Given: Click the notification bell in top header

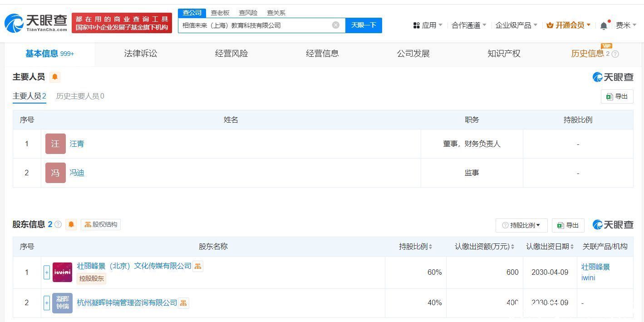Looking at the screenshot, I should point(604,26).
